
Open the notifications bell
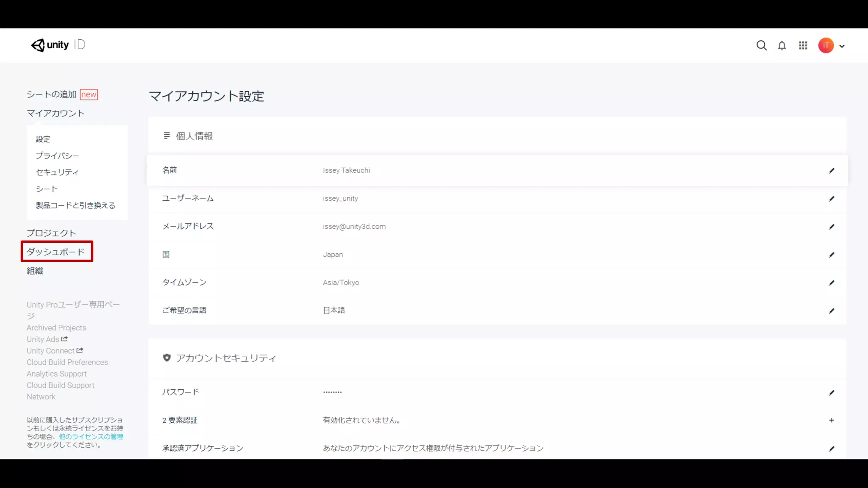click(782, 46)
